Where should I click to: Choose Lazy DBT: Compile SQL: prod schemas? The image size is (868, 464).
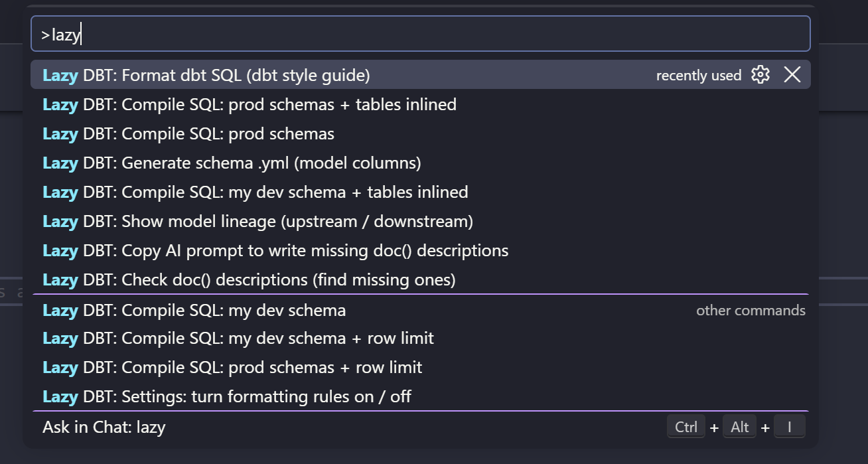[x=421, y=133]
